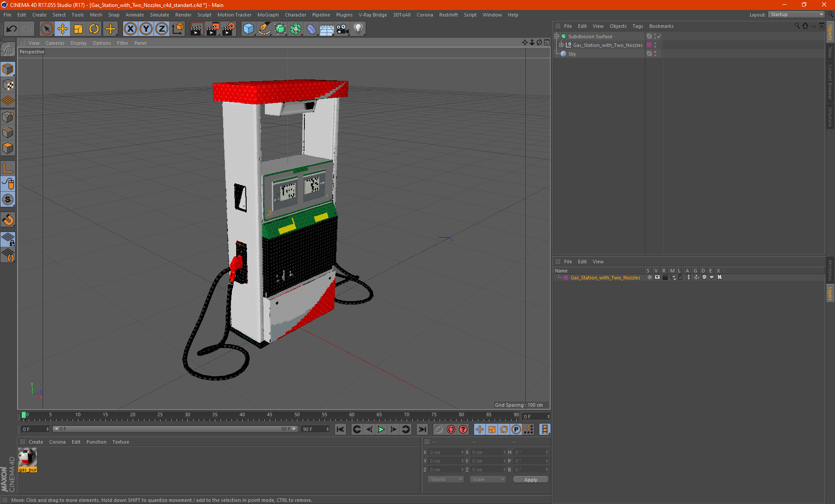Click the end frame 90 F field
The width and height of the screenshot is (835, 504).
click(x=316, y=429)
